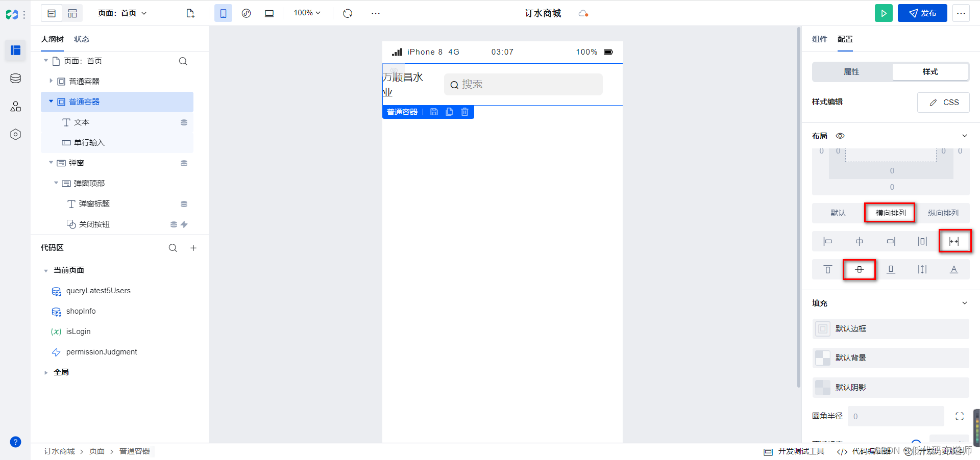Image resolution: width=980 pixels, height=460 pixels.
Task: Stretch items vertically
Action: (x=922, y=269)
